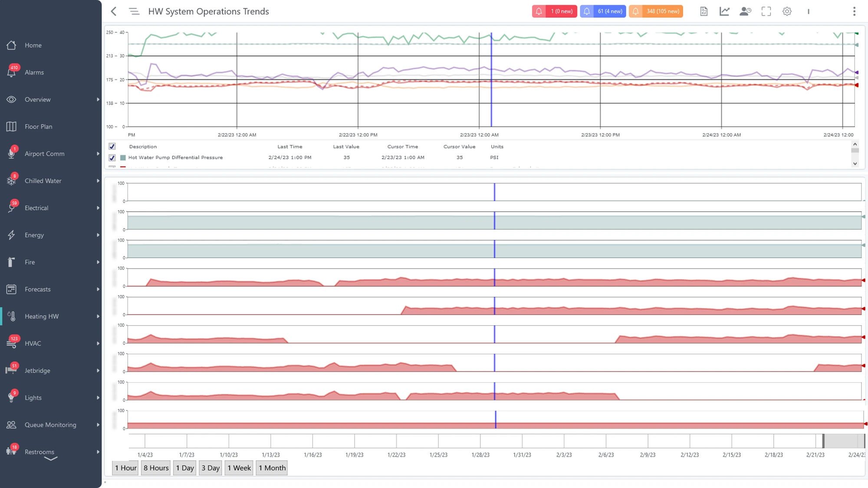Click the report document icon
Viewport: 868px width, 488px height.
[704, 11]
